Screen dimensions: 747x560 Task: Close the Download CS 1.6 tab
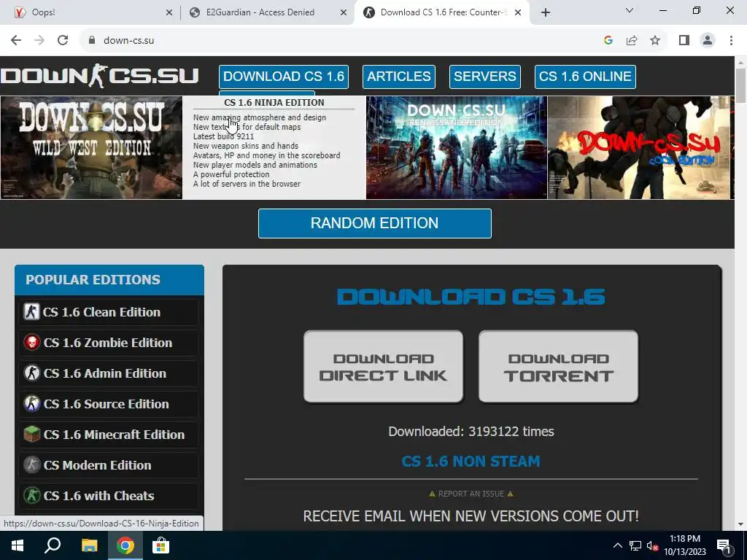[x=518, y=13]
